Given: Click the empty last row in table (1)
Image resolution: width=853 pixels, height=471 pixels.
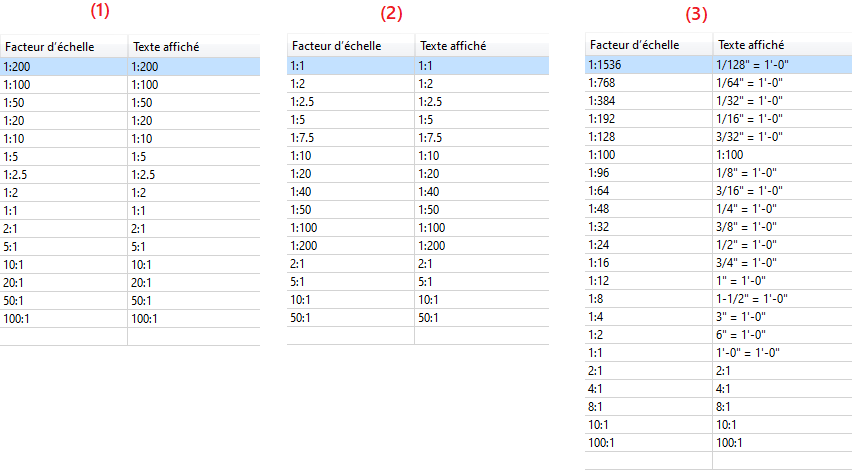Looking at the screenshot, I should [x=130, y=336].
